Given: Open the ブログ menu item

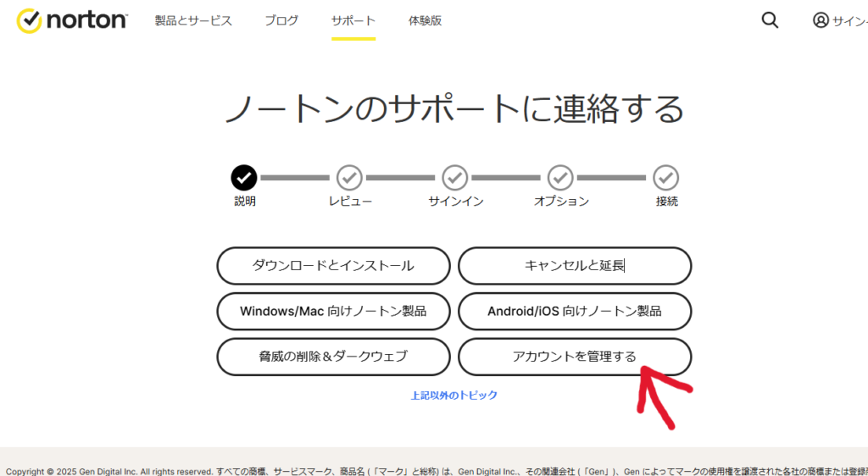Looking at the screenshot, I should point(281,21).
